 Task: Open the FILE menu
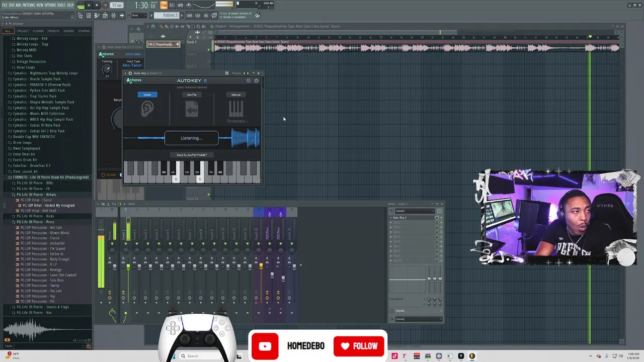pos(5,5)
